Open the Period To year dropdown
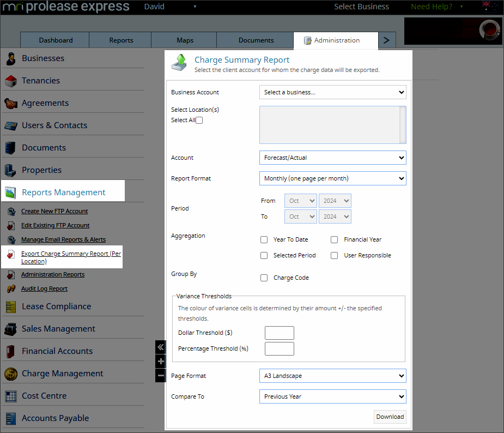504x433 pixels. pos(335,216)
